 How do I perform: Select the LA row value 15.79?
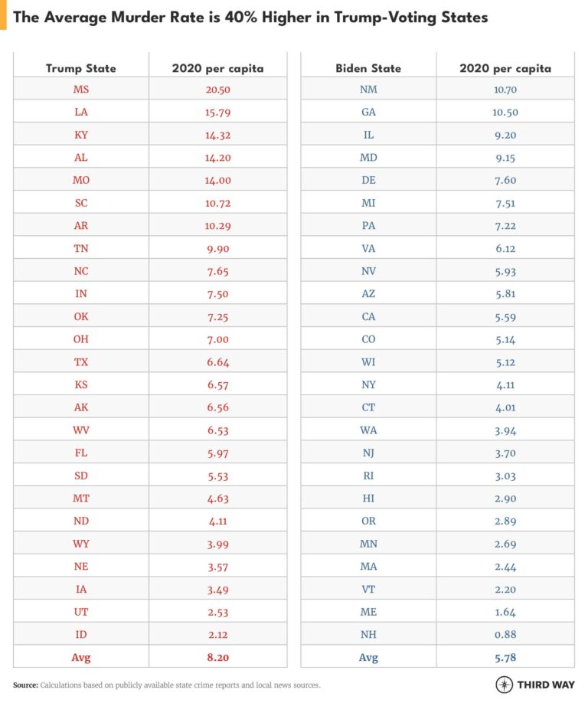coord(217,112)
